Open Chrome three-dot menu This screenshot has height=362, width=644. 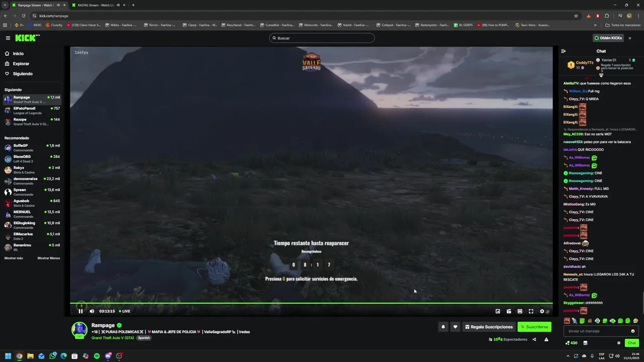coord(638,16)
